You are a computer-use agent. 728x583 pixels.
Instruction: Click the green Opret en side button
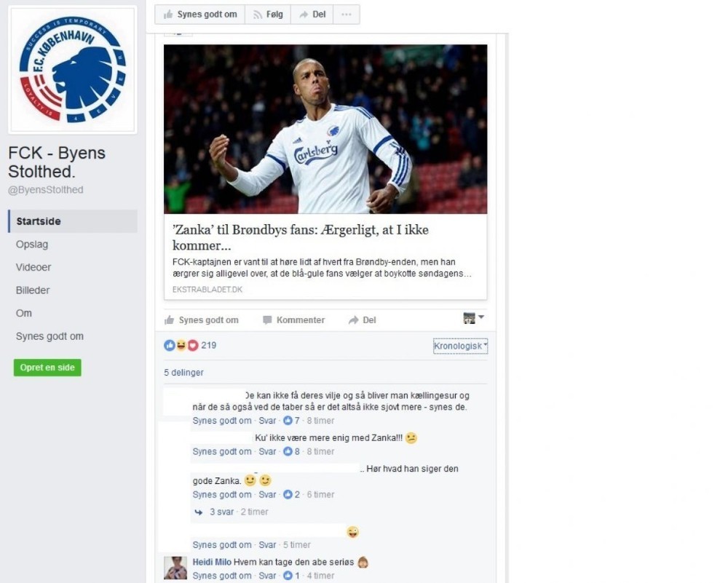tap(47, 368)
